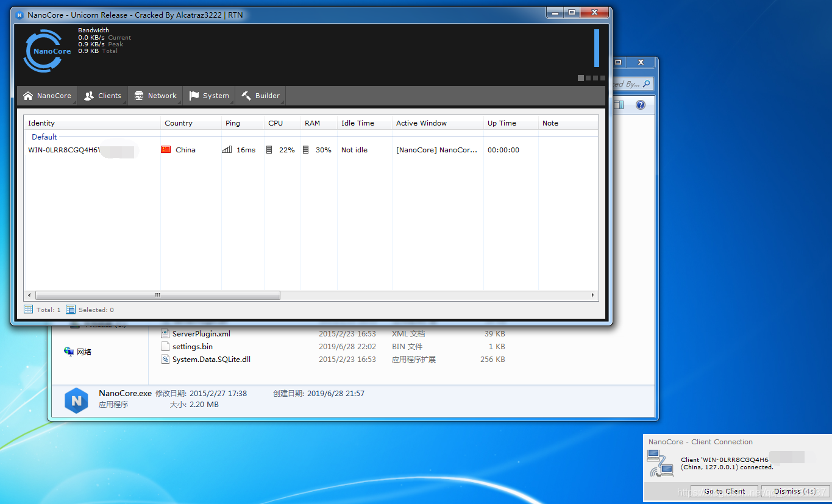Sort clients by Country column header

pyautogui.click(x=191, y=123)
